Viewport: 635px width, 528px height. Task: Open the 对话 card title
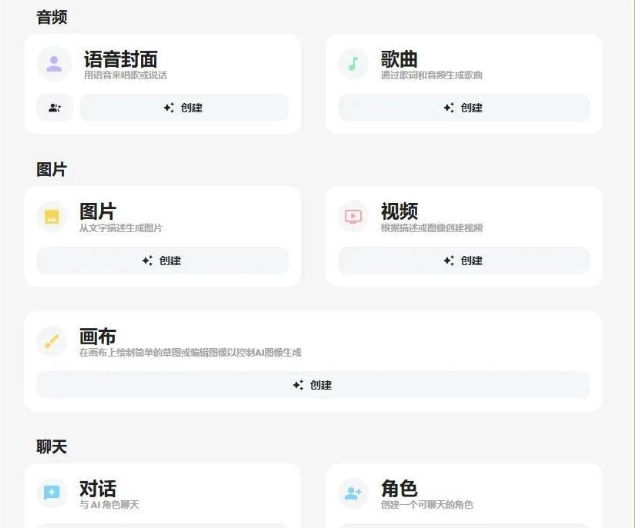click(98, 488)
